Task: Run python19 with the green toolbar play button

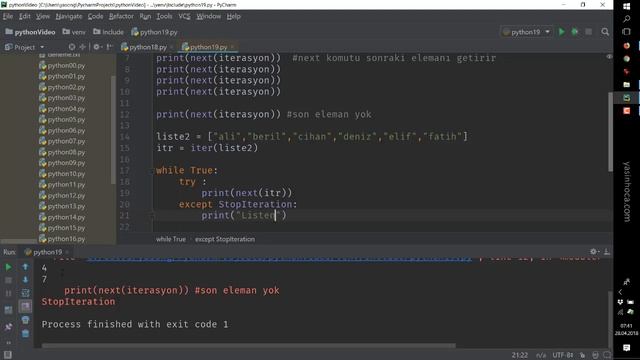Action: [562, 32]
